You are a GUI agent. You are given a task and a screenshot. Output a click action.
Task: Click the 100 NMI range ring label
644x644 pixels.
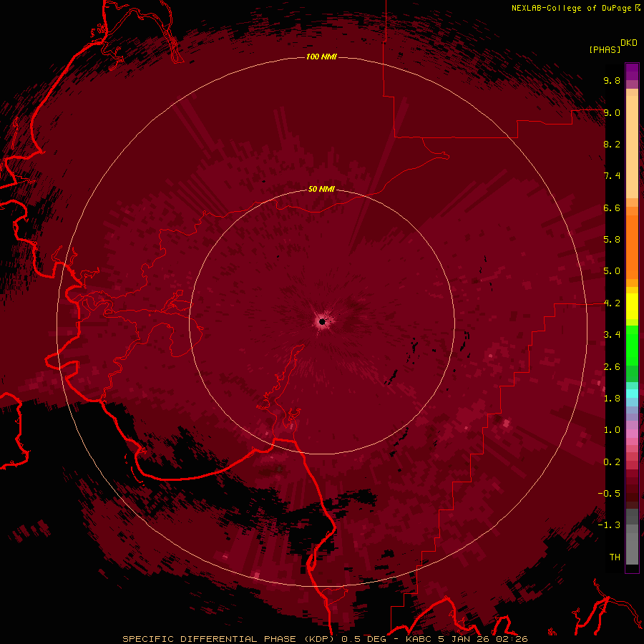(x=321, y=57)
